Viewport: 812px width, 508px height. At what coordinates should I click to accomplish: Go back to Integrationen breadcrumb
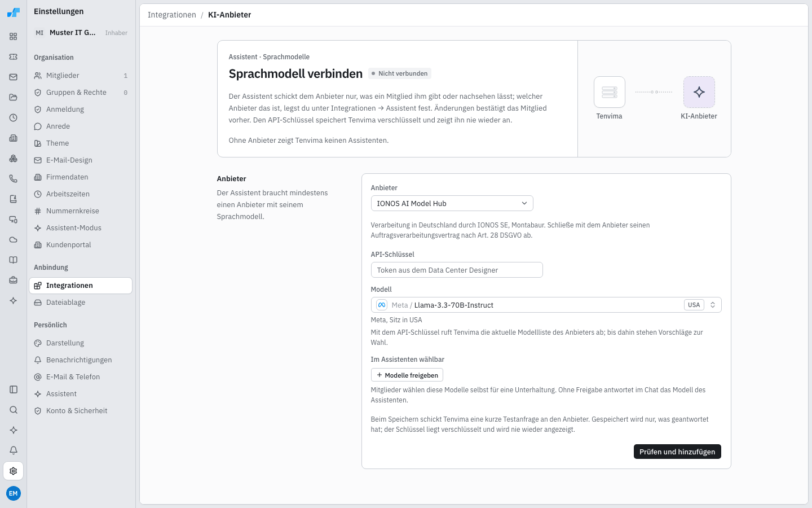[172, 15]
